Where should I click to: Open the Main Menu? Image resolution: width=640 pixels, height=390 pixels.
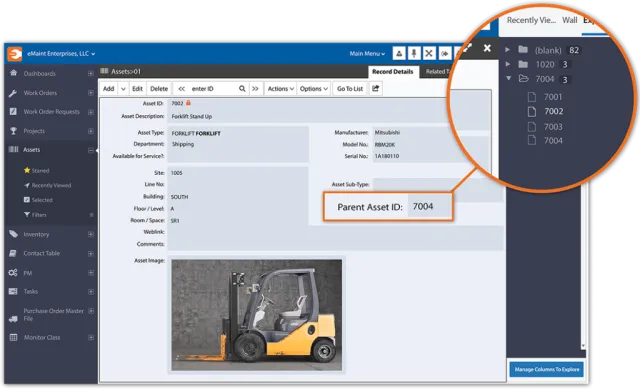click(367, 53)
